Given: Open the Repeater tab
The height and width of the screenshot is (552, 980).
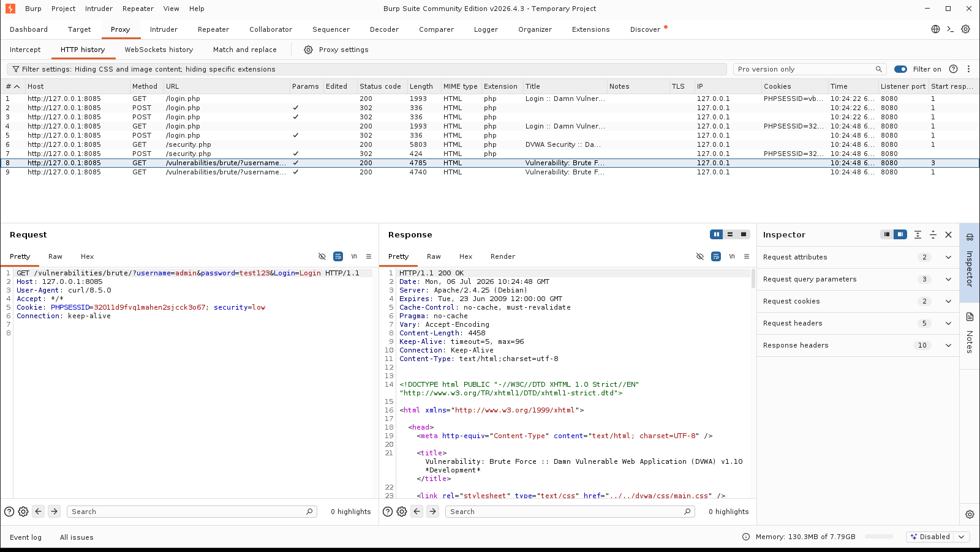Looking at the screenshot, I should coord(213,29).
